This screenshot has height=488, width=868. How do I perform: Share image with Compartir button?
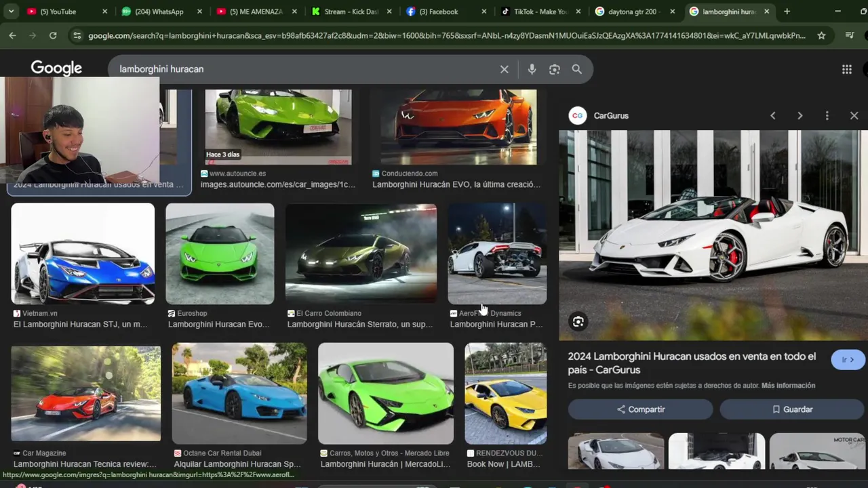641,409
